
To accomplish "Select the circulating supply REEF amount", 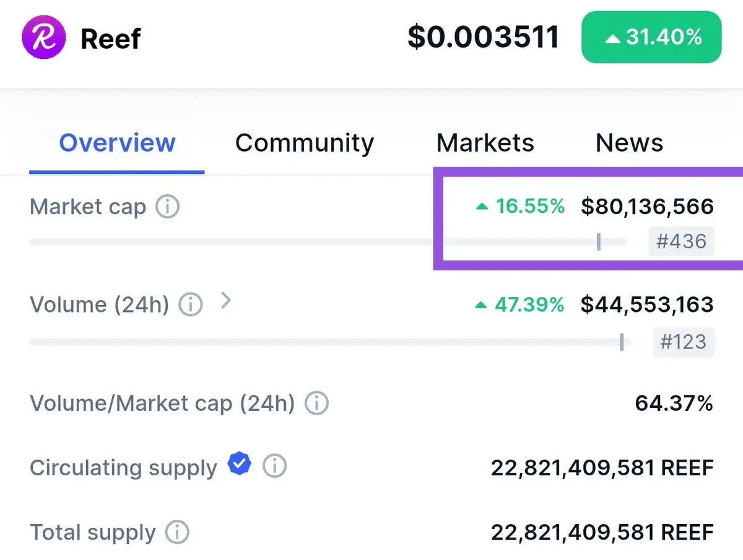I will (602, 467).
